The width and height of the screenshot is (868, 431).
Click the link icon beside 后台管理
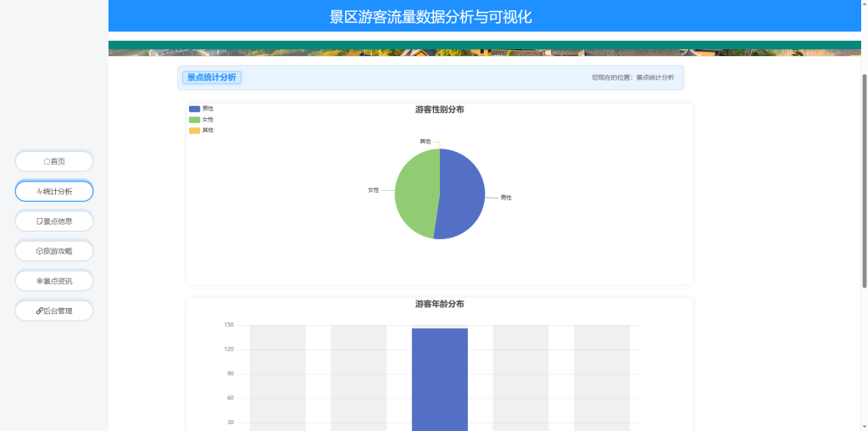39,311
